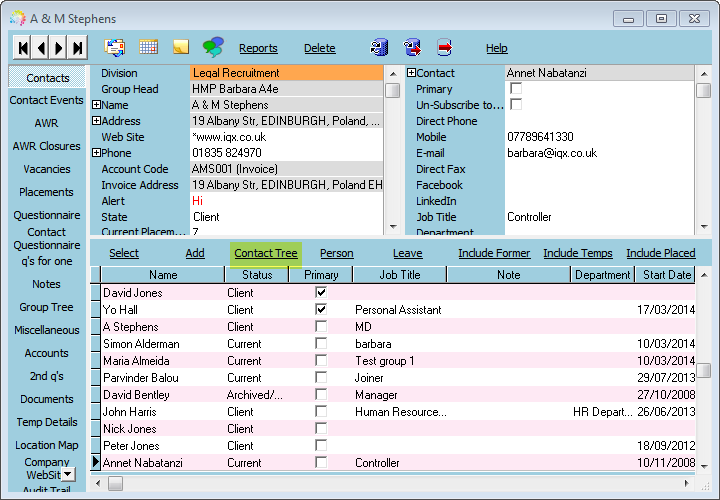
Task: Expand the Contact field
Action: coord(411,73)
